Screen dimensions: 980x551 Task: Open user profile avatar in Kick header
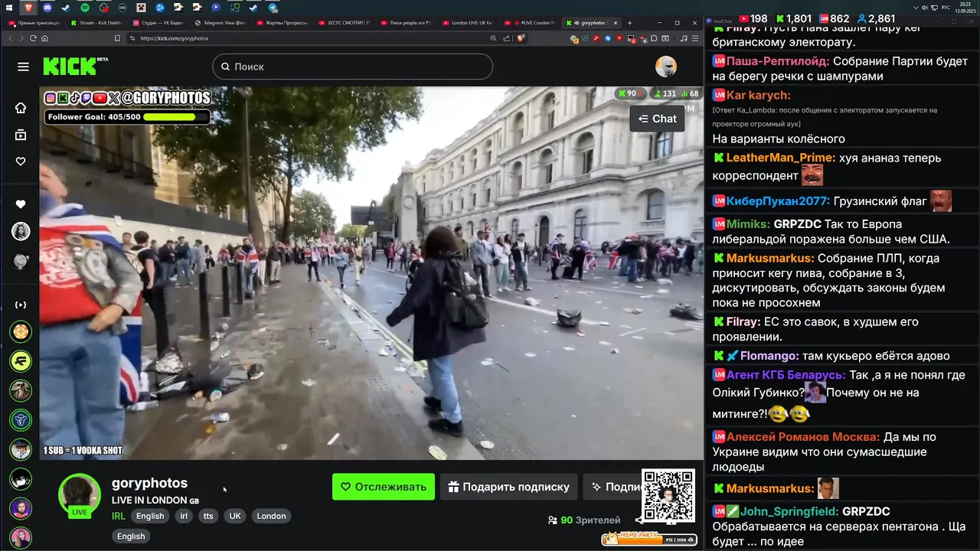[666, 67]
